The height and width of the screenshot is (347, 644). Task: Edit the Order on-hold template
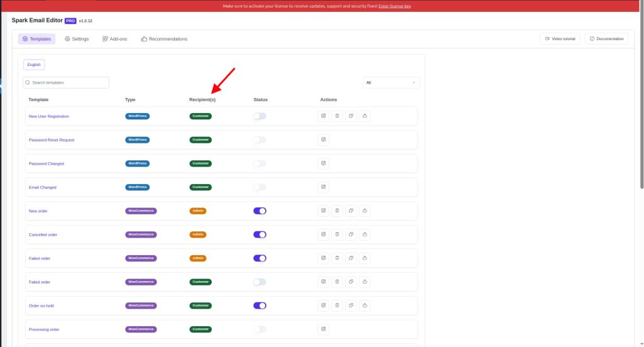(324, 306)
